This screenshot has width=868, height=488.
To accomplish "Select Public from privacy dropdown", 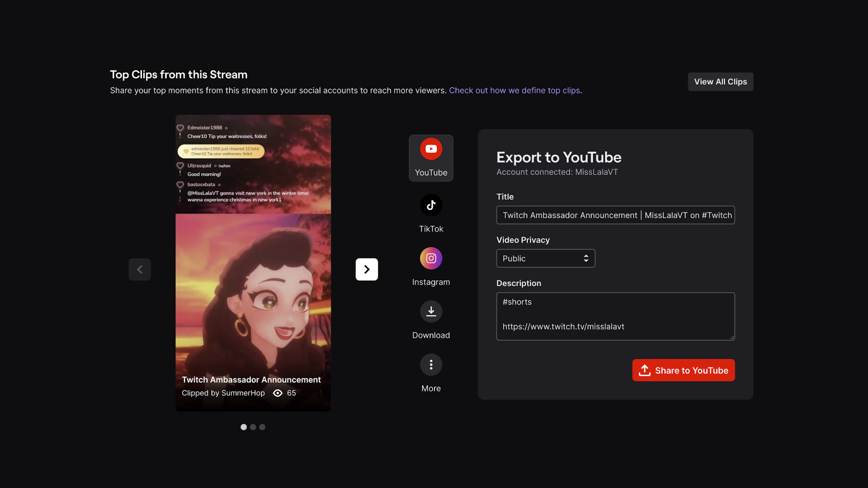I will [x=546, y=258].
